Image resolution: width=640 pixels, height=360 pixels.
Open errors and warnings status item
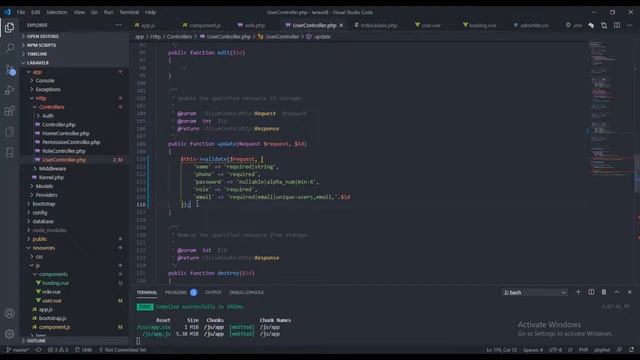click(58, 350)
